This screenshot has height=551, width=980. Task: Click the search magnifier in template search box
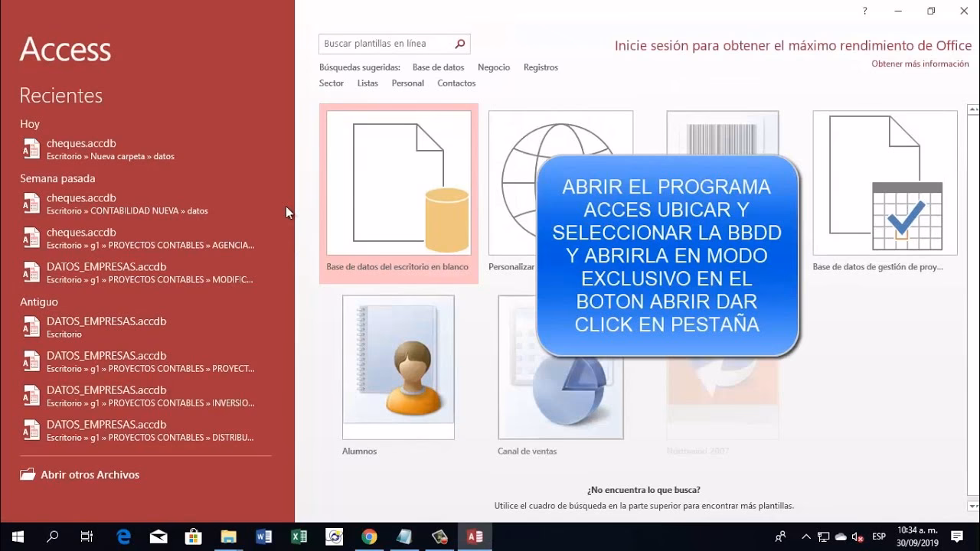click(x=459, y=44)
